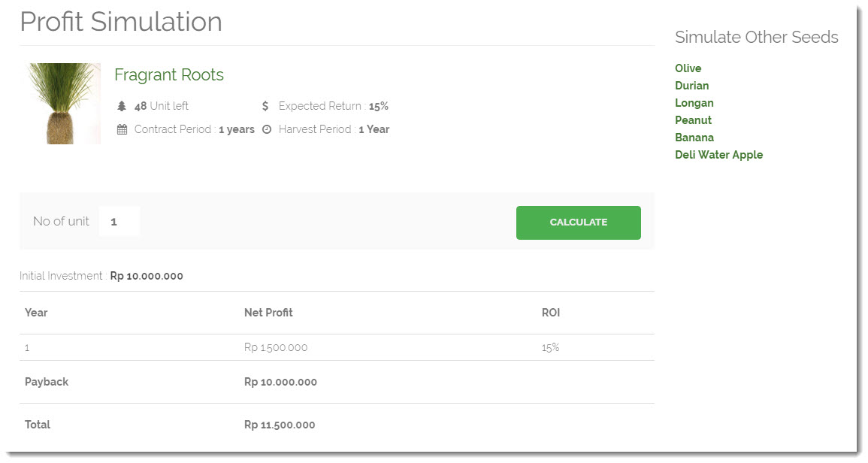
Task: Click the calendar icon beside Contract Period
Action: [122, 129]
